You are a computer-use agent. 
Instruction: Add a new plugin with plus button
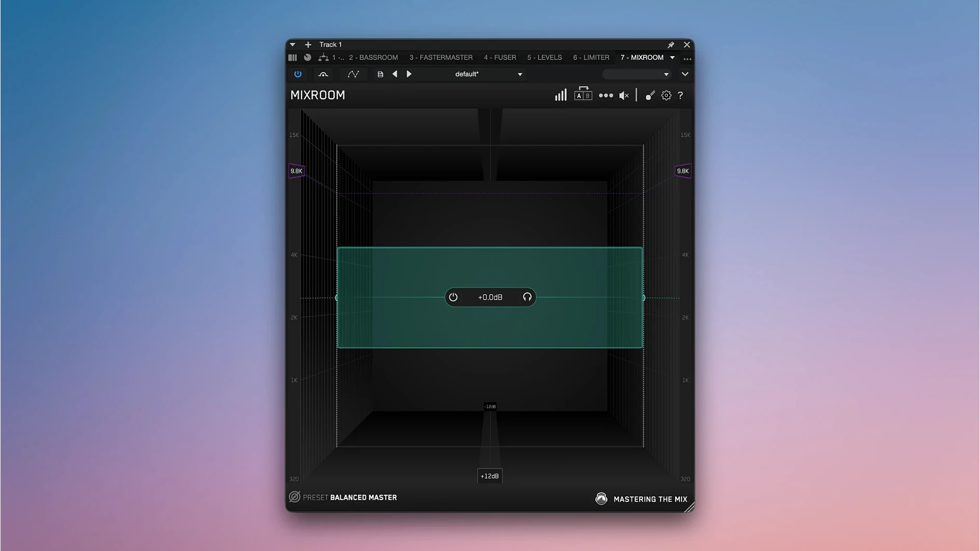(308, 45)
